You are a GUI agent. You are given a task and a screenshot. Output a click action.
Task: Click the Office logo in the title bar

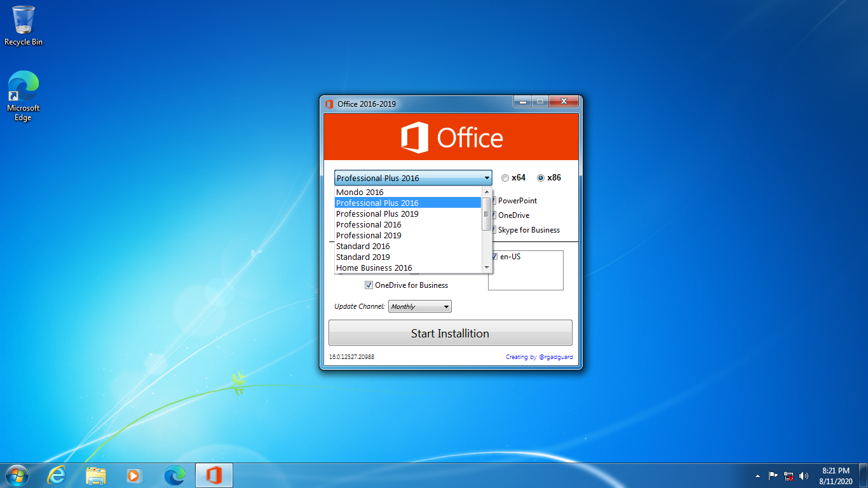click(x=329, y=104)
